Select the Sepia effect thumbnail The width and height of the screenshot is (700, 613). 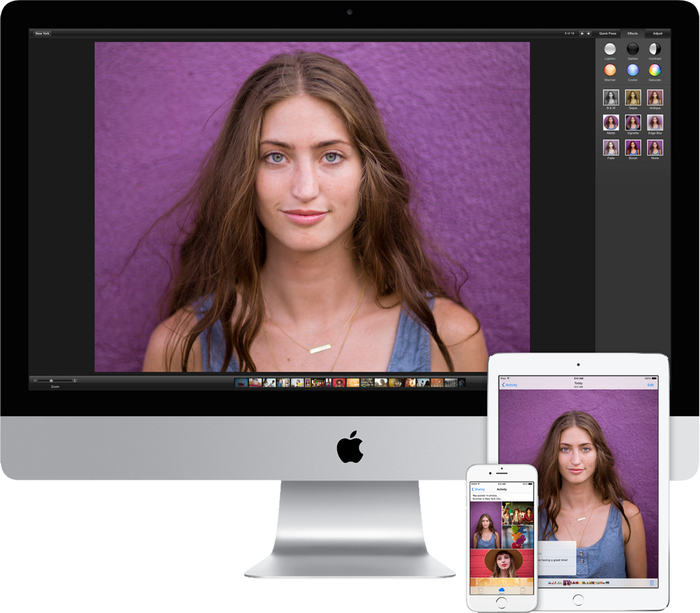[x=633, y=97]
